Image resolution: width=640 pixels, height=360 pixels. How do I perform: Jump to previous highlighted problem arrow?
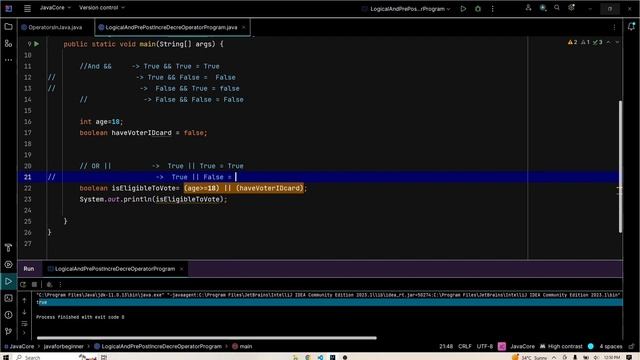click(x=609, y=42)
